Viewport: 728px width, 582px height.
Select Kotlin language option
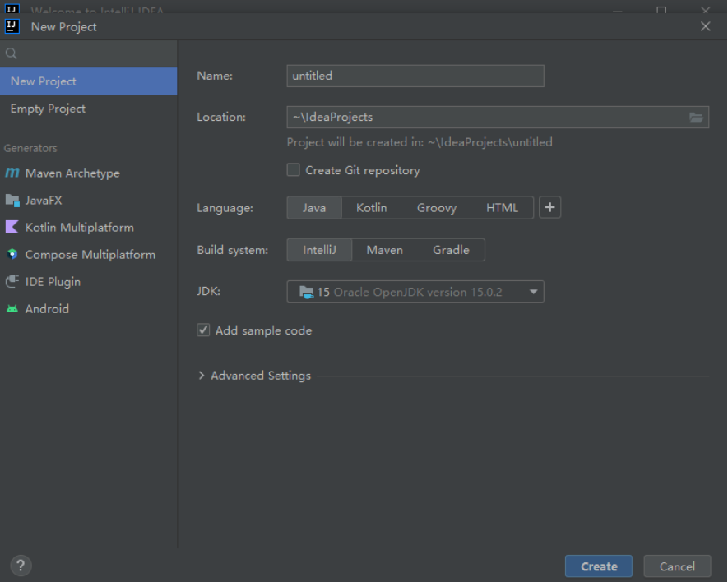372,208
